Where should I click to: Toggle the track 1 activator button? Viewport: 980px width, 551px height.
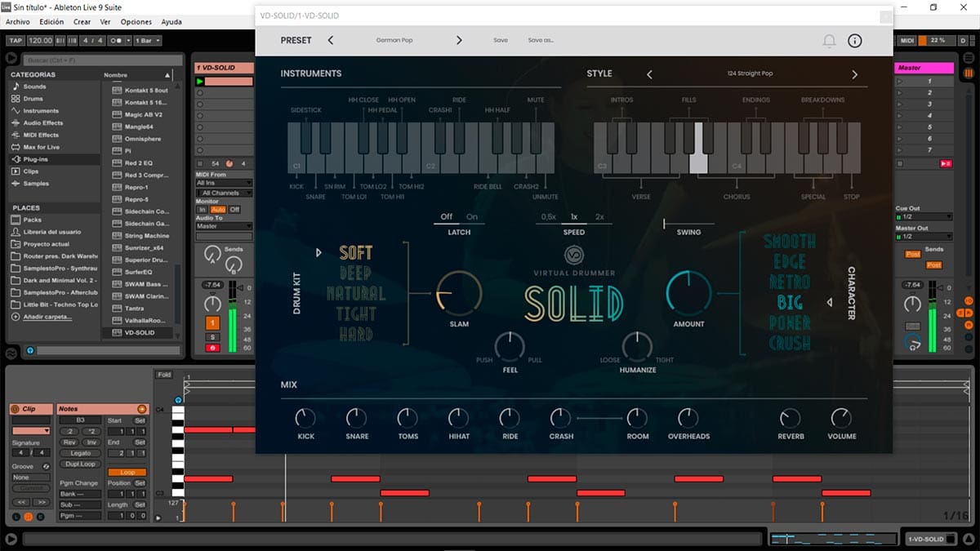pos(212,323)
